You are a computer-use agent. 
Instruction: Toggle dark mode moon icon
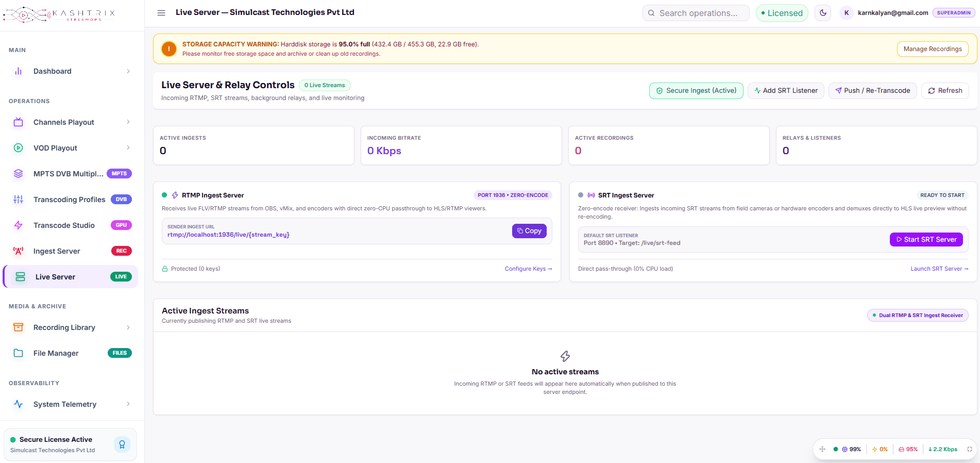[823, 13]
